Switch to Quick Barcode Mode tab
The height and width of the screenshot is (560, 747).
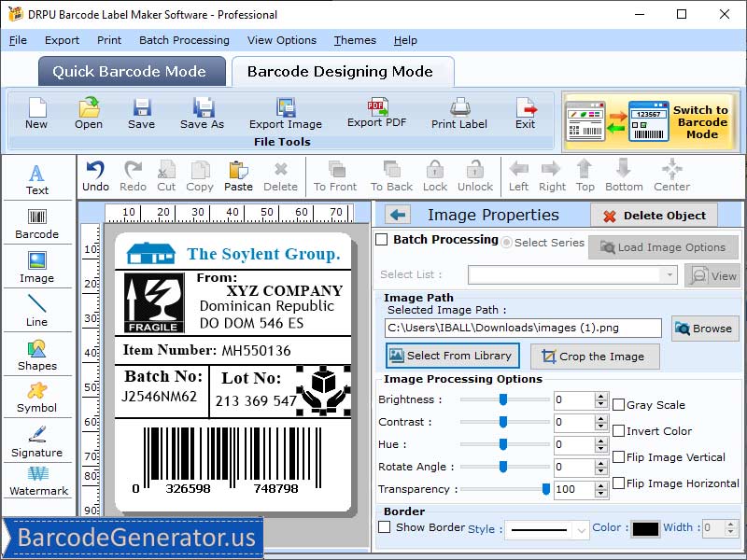coord(131,71)
